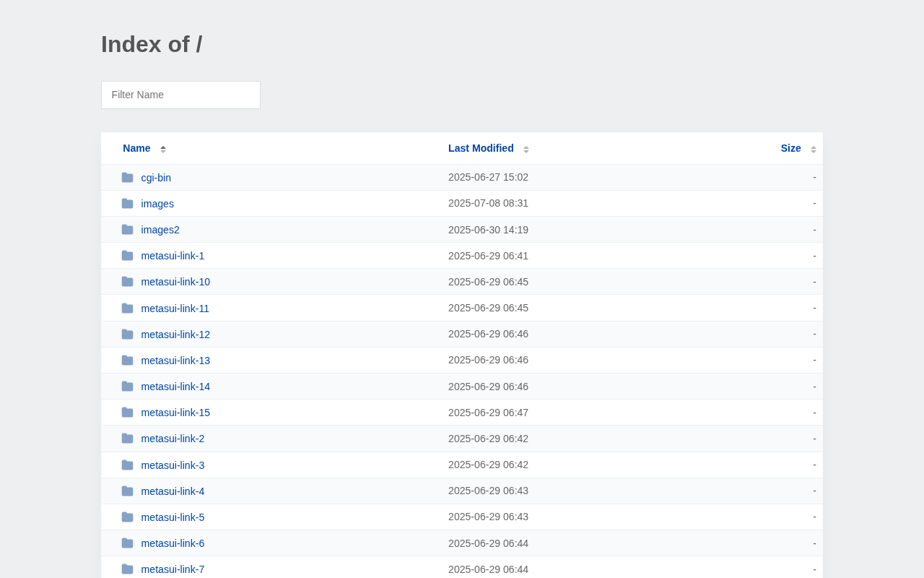Open the metasui-link-14 folder link
This screenshot has height=578, width=924.
coord(175,387)
